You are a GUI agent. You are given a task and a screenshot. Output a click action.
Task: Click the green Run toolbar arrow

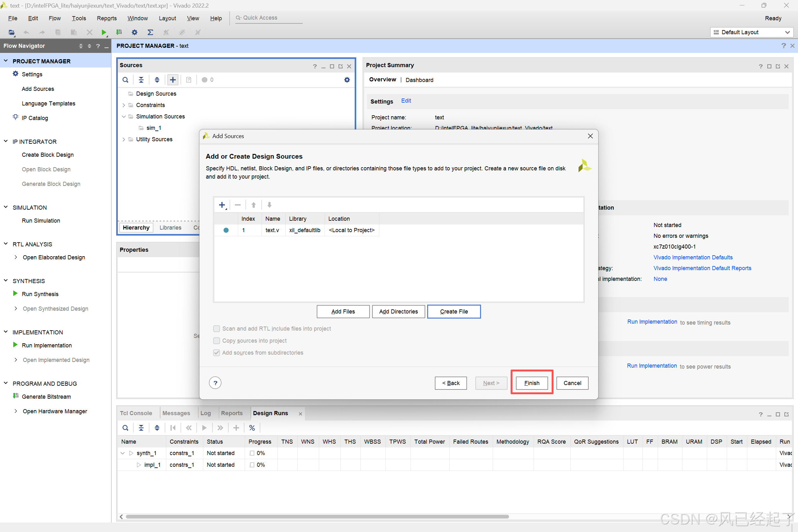(104, 32)
